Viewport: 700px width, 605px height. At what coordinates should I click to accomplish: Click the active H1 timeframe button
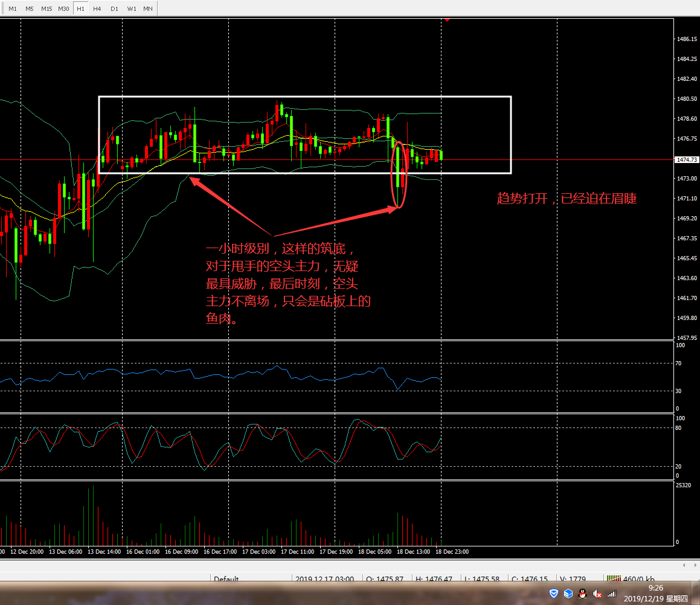(x=80, y=9)
